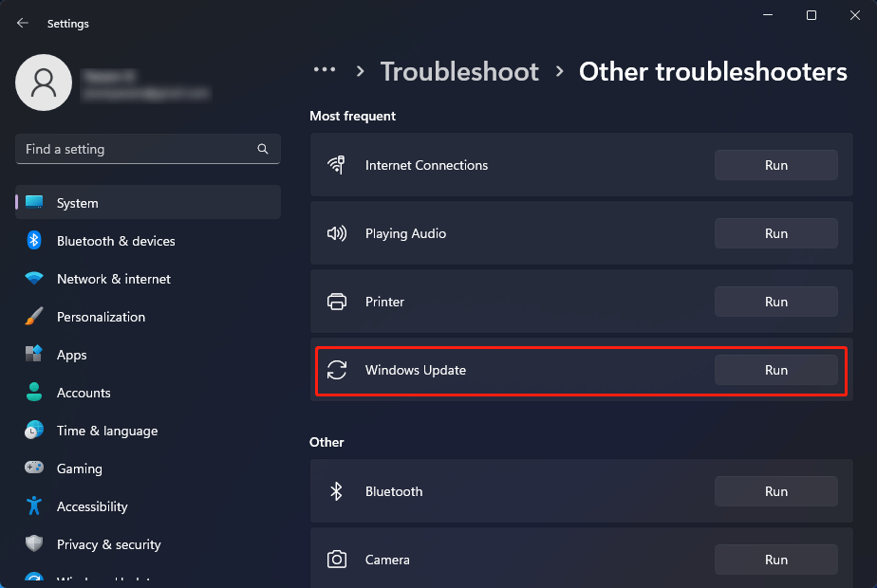The width and height of the screenshot is (877, 588).
Task: Click the Camera troubleshooter icon
Action: [337, 560]
